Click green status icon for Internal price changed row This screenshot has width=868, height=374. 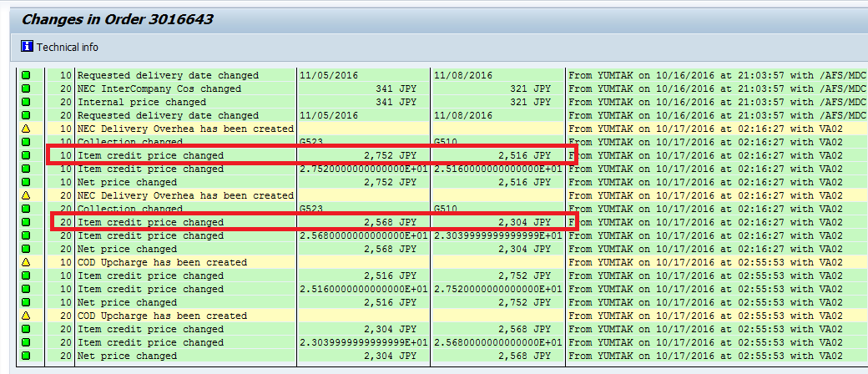tap(26, 102)
